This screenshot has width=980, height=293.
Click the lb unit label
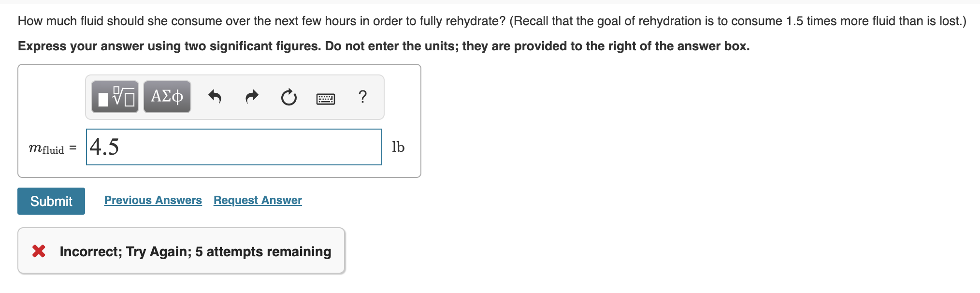point(398,147)
